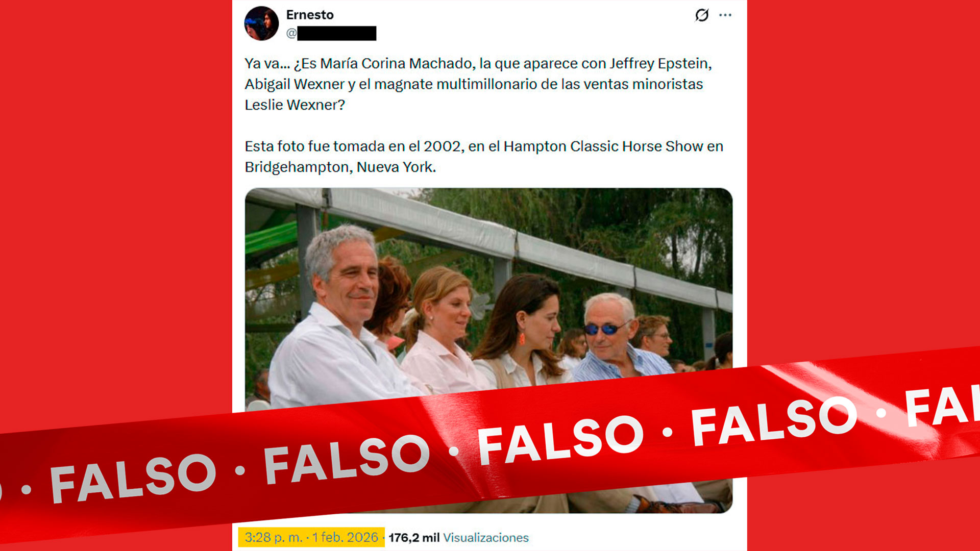The width and height of the screenshot is (980, 551).
Task: Click the orange earring in the photo
Action: coord(522,338)
